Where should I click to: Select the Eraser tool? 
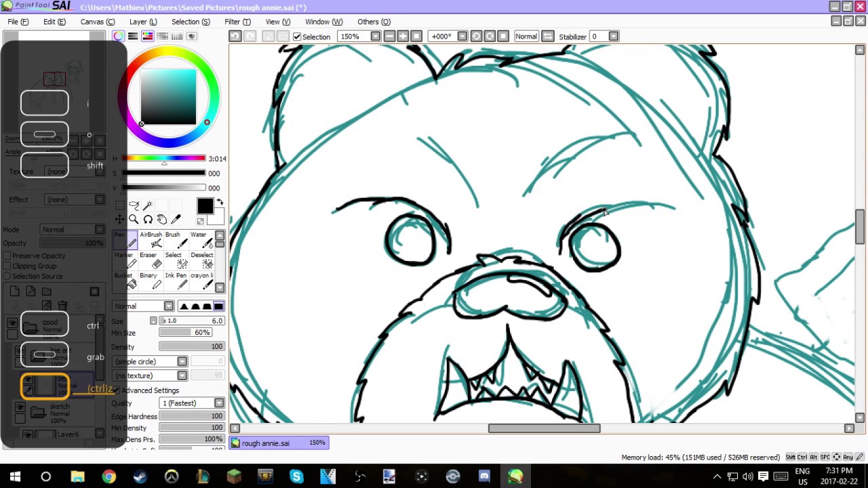click(151, 260)
